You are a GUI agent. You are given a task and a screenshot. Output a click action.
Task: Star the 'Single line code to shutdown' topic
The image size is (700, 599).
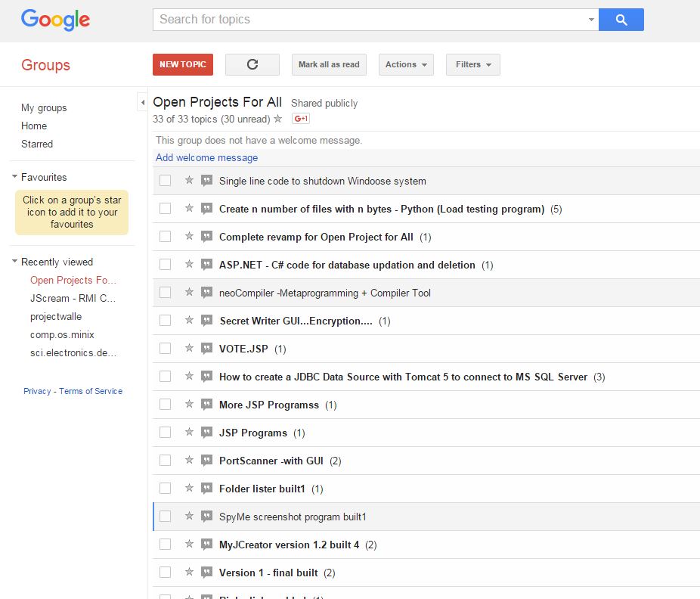189,181
